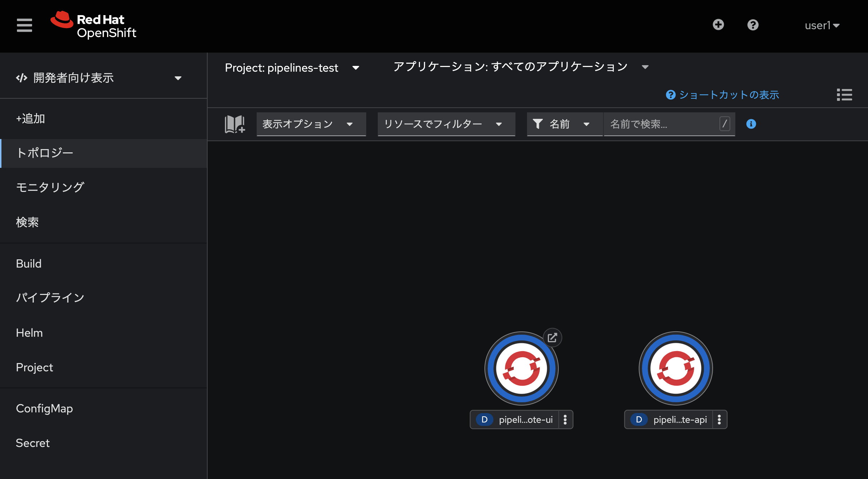Select the pipeli...te-api deployment node circle
The image size is (868, 479).
click(676, 368)
